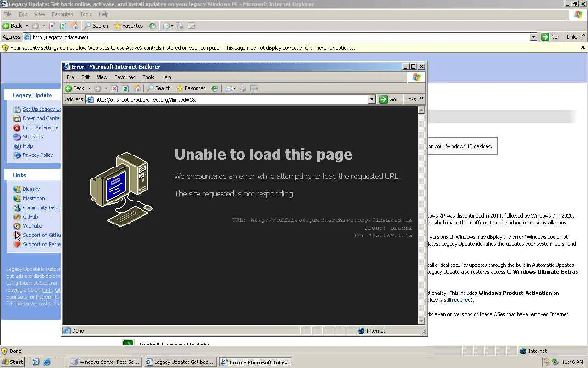The image size is (588, 368).
Task: Open Edit menu in Error window
Action: tap(85, 77)
